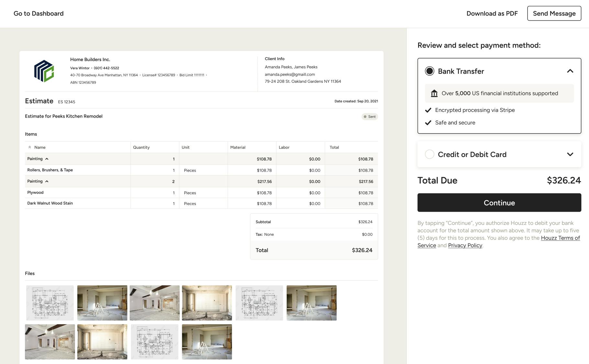589x364 pixels.
Task: Click the checkmark next to Safe and secure
Action: click(x=428, y=123)
